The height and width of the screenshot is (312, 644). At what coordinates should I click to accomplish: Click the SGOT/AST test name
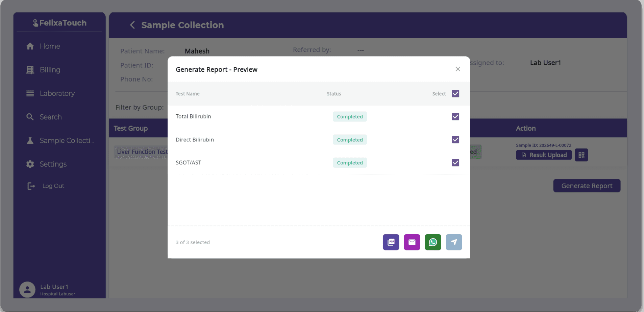tap(188, 163)
